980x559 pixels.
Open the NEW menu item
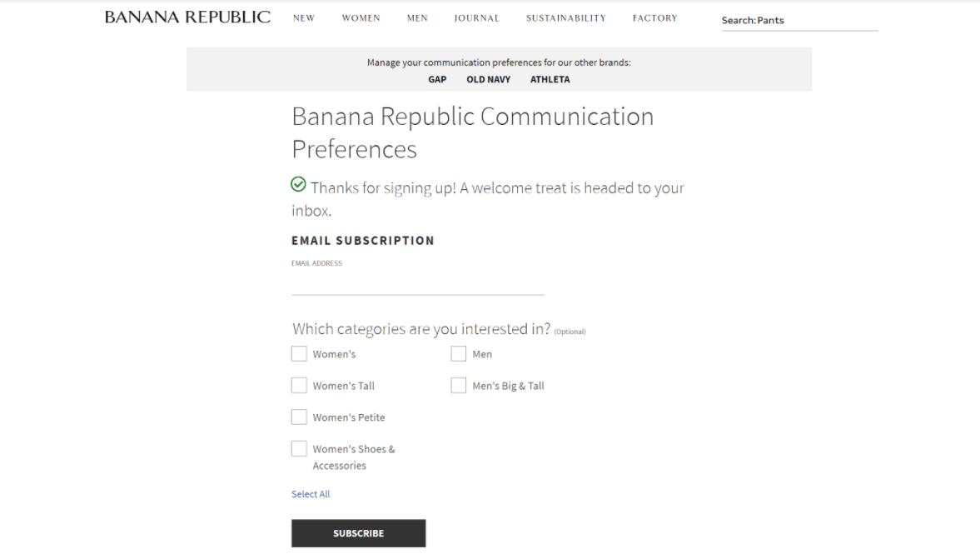click(304, 18)
